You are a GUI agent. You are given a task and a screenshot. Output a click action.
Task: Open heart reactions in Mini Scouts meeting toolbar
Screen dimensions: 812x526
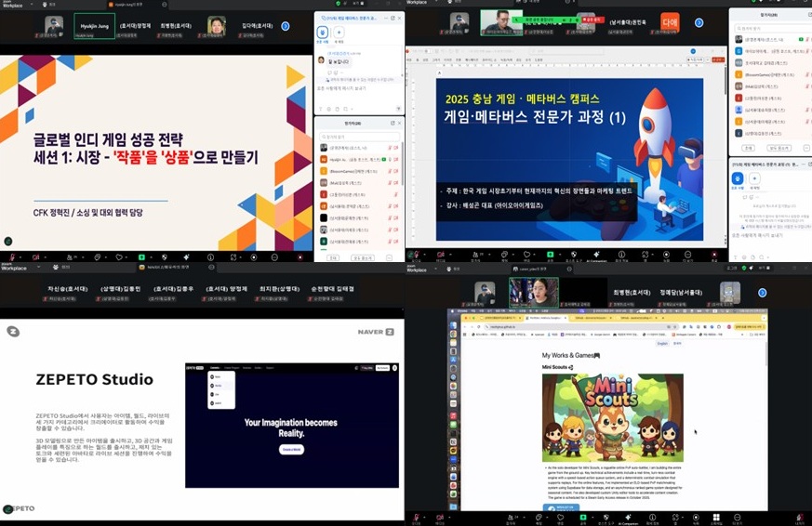click(560, 518)
